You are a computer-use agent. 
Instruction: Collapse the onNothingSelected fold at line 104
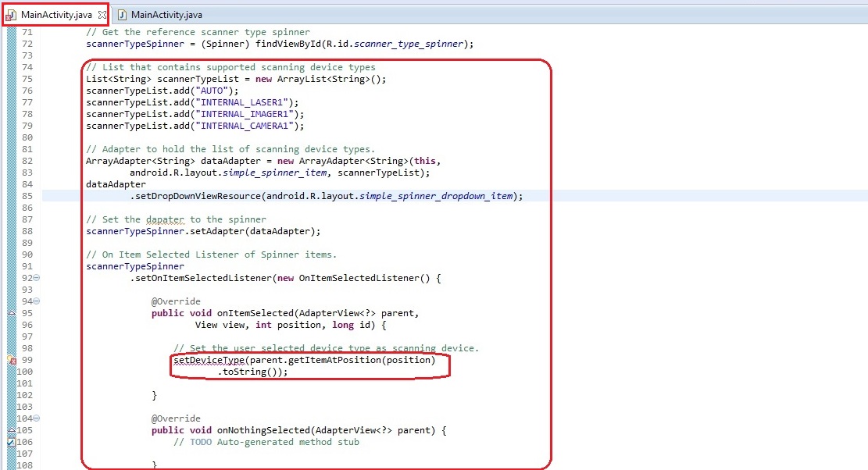tap(37, 418)
